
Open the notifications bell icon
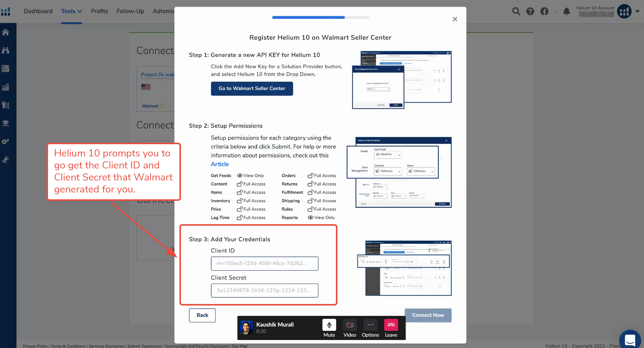pyautogui.click(x=566, y=12)
